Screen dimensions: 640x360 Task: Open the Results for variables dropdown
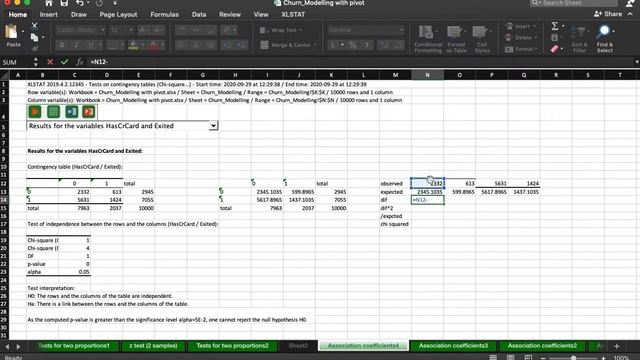[x=213, y=126]
